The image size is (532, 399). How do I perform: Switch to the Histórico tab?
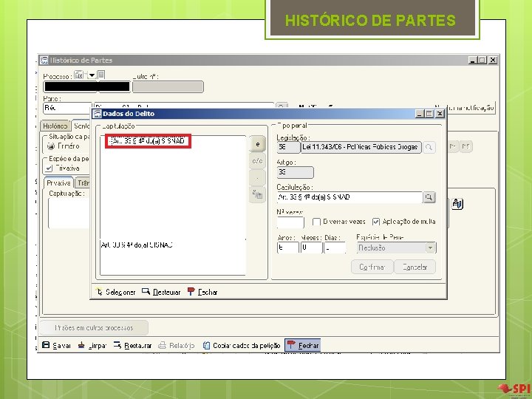(55, 126)
